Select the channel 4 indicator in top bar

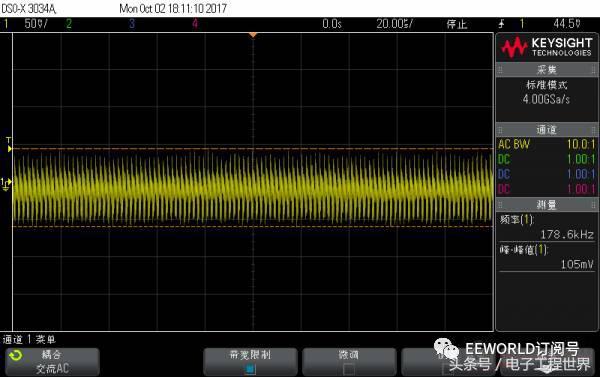pos(195,24)
